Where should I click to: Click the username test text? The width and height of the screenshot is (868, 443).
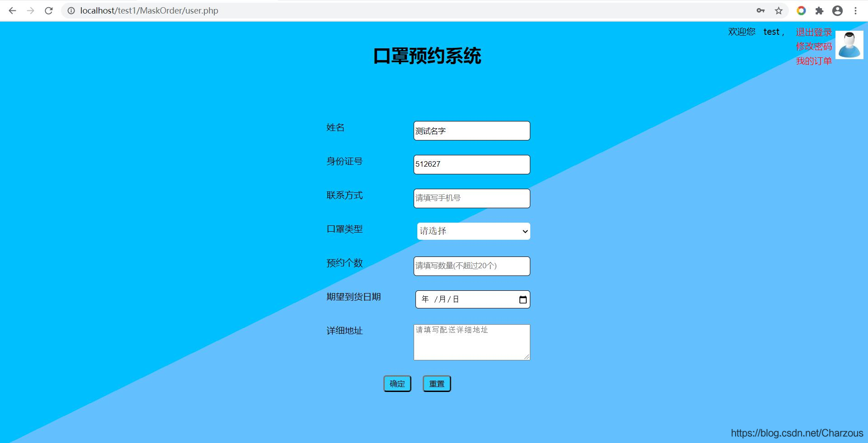[x=771, y=32]
